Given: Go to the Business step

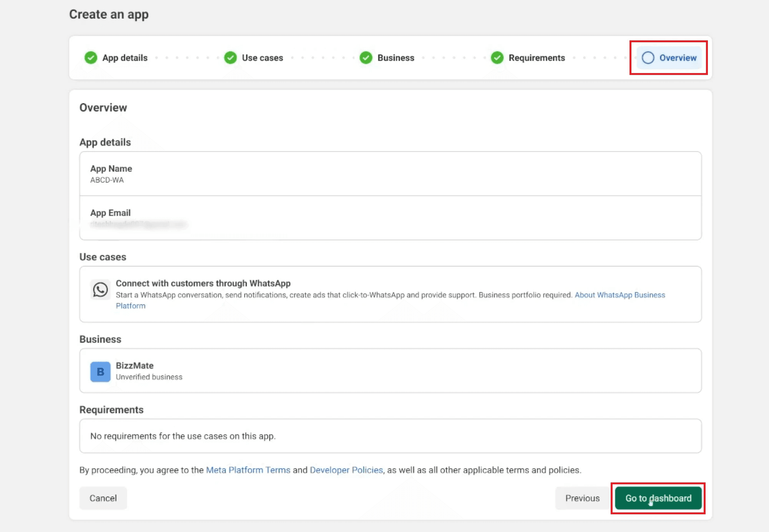Looking at the screenshot, I should (395, 58).
